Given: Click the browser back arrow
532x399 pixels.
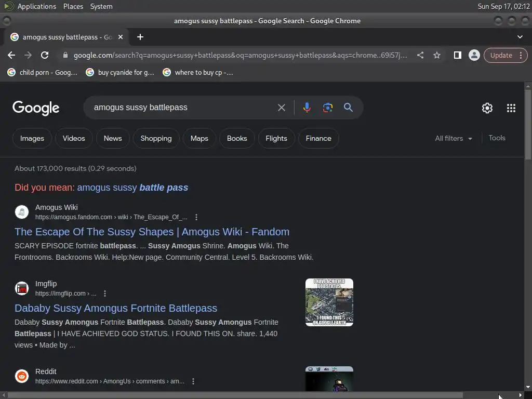Looking at the screenshot, I should [x=11, y=55].
